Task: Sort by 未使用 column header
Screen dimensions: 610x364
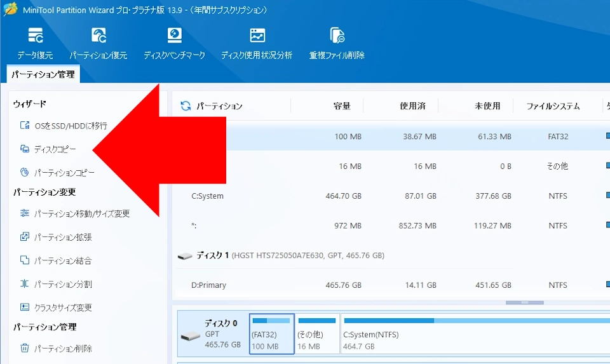Action: point(487,106)
